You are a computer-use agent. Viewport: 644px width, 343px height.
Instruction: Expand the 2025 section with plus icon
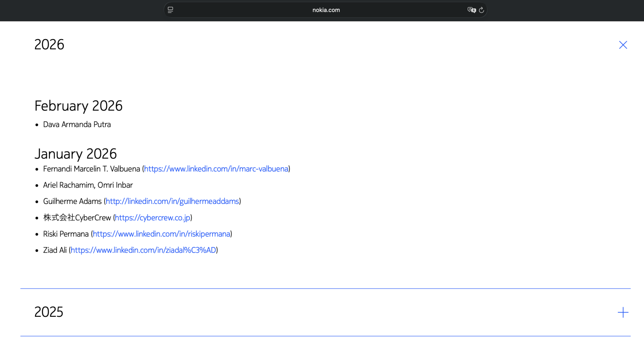click(623, 312)
